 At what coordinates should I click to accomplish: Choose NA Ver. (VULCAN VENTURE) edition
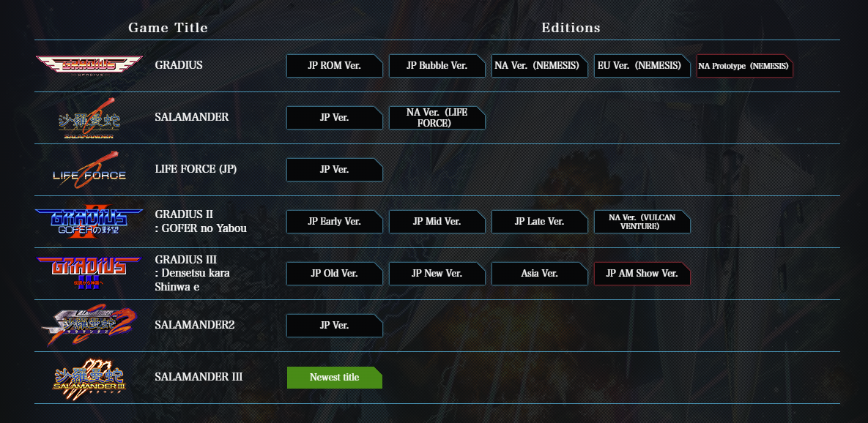(x=642, y=222)
